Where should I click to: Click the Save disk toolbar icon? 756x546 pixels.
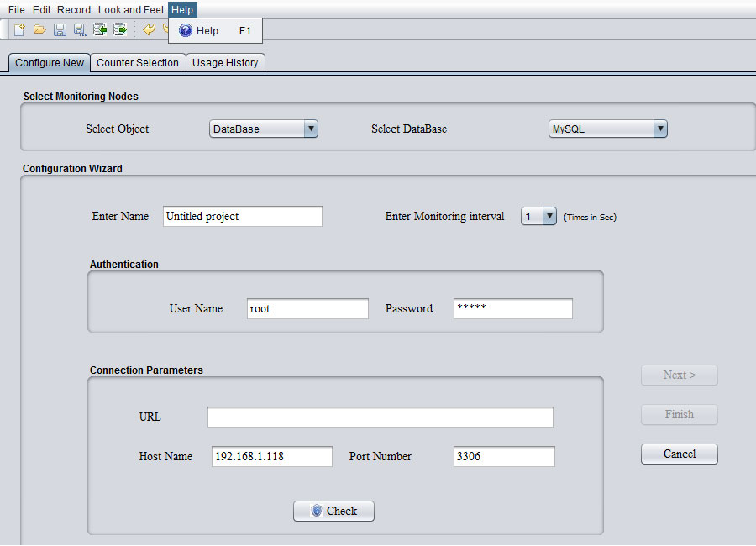coord(60,30)
